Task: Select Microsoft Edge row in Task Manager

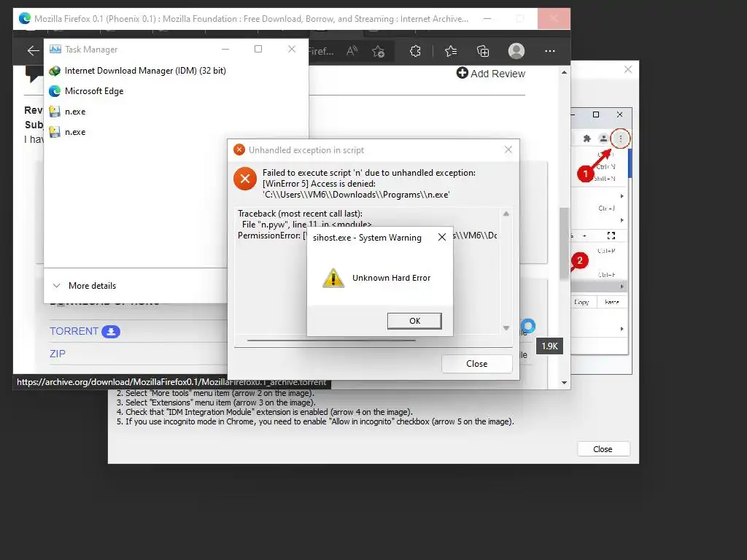Action: [x=177, y=91]
